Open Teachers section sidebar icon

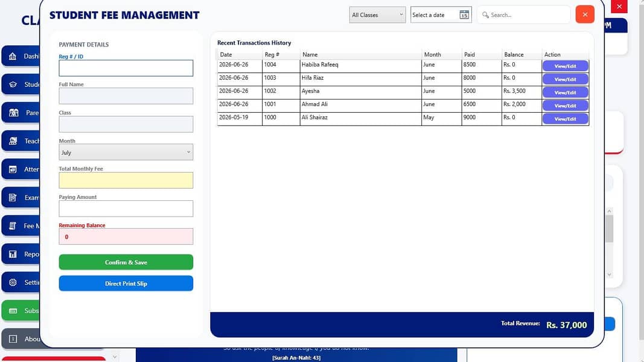[13, 141]
